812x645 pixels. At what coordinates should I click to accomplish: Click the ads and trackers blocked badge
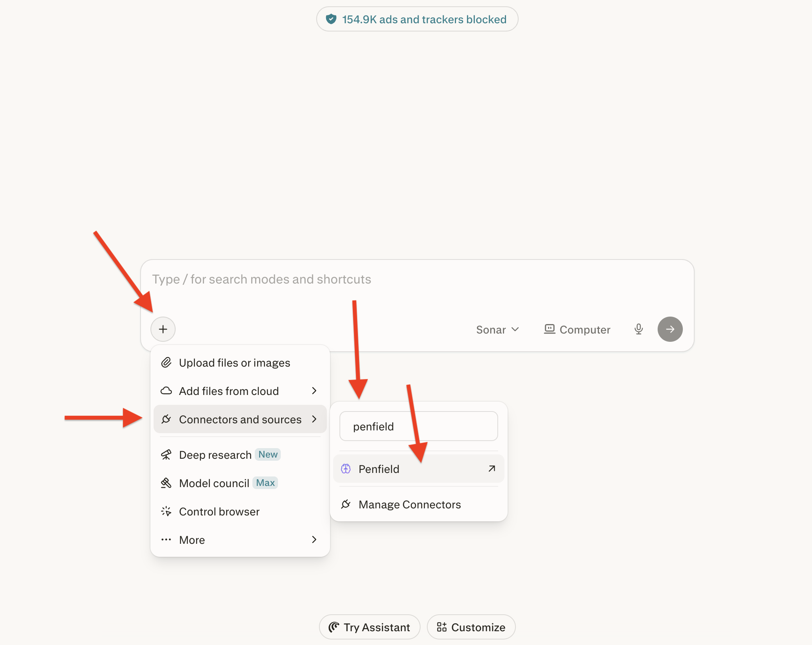(x=417, y=19)
